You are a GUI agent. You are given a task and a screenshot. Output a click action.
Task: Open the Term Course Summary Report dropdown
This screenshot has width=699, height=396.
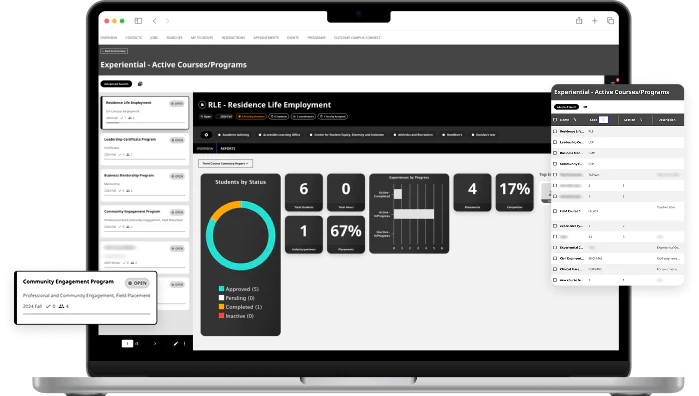pos(226,164)
